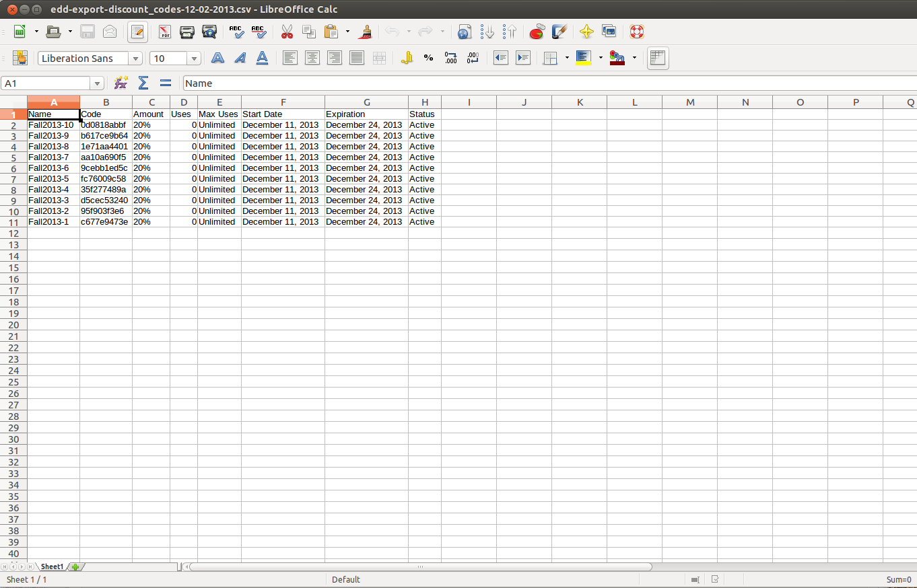Screen dimensions: 917x588
Task: Select column header H
Action: [x=425, y=102]
